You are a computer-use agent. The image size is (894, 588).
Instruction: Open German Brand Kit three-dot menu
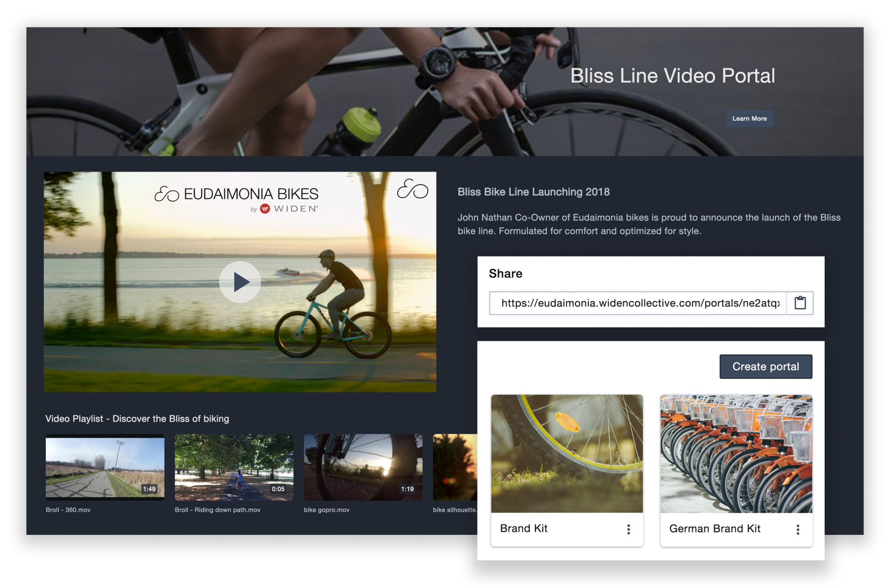pyautogui.click(x=798, y=529)
